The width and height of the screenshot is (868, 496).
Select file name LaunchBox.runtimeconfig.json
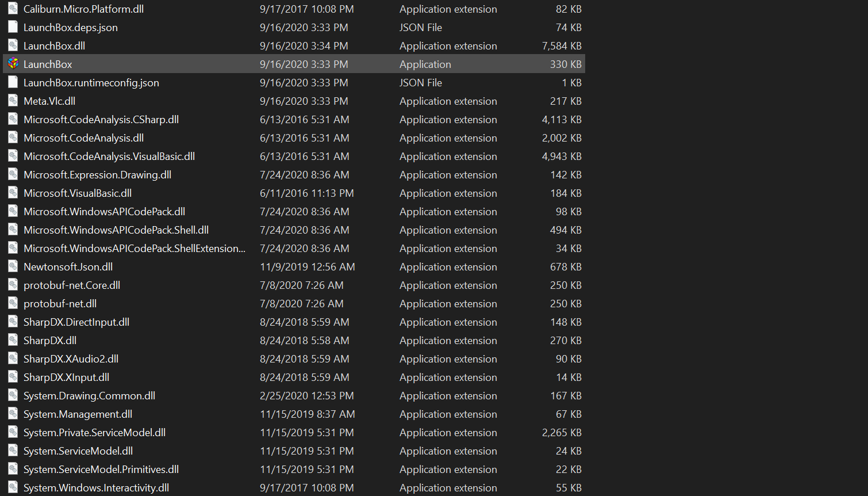coord(91,83)
